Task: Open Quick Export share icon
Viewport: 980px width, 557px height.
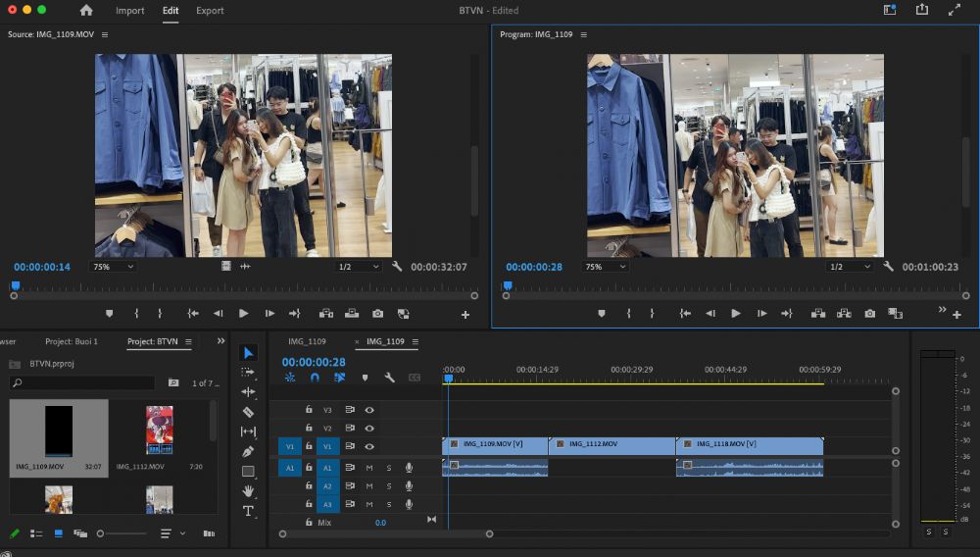Action: click(x=922, y=10)
